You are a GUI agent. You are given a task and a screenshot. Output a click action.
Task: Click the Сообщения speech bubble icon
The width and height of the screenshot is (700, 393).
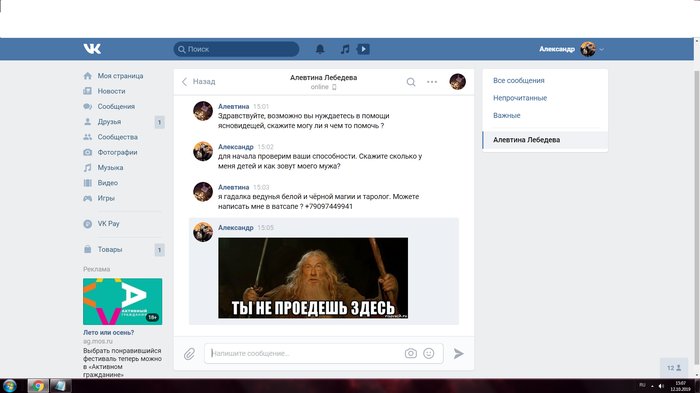[88, 106]
